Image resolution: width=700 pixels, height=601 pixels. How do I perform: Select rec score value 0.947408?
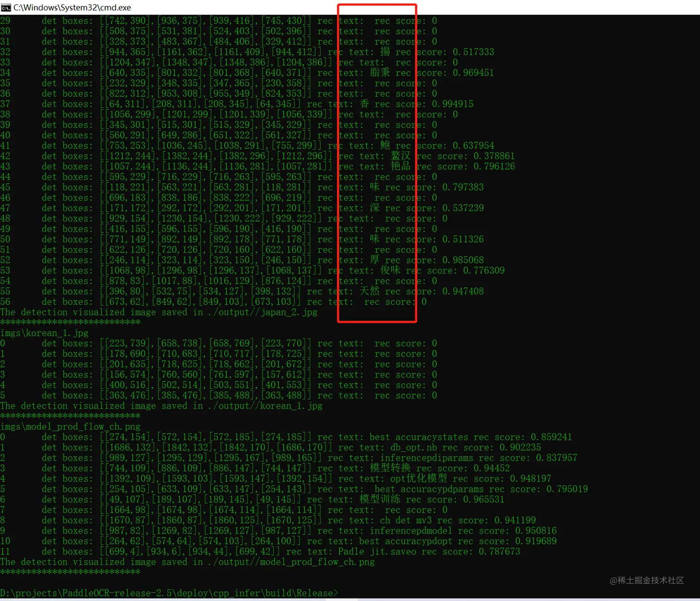[463, 291]
